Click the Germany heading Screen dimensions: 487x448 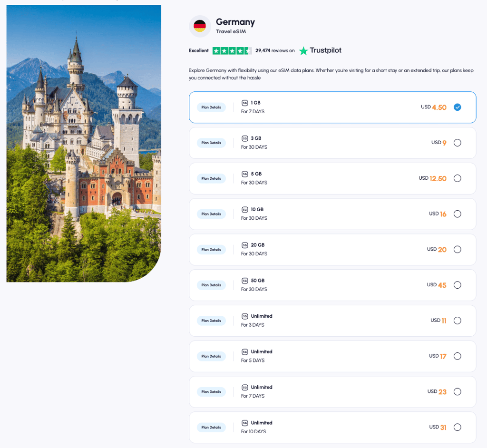235,22
